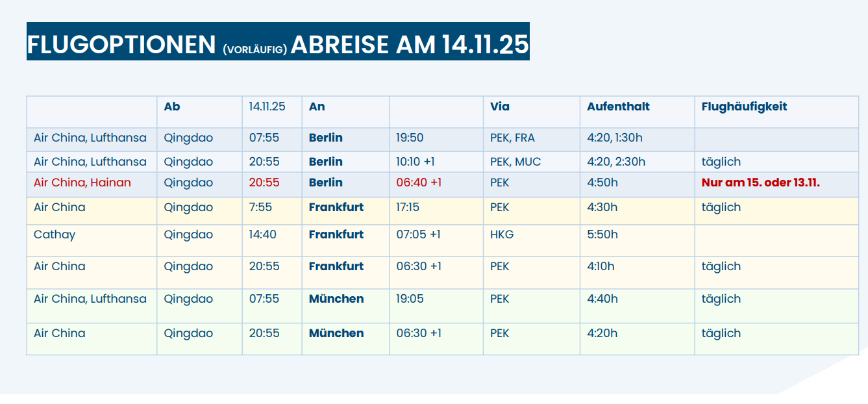Select the 10:10 +1 arrival time
868x404 pixels.
(x=419, y=162)
